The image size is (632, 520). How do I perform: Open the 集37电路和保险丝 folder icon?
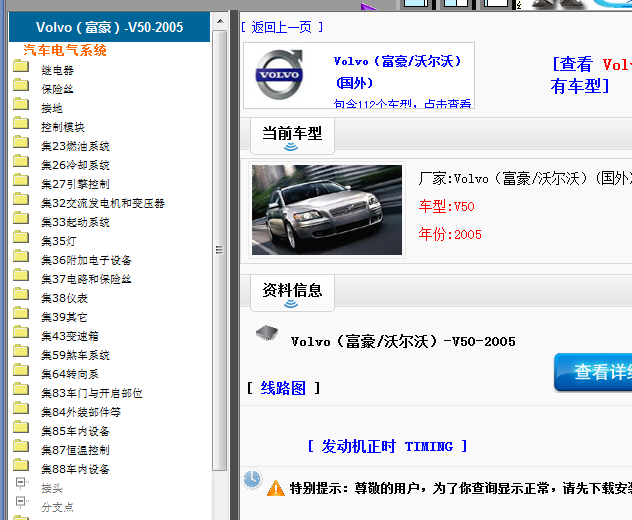click(21, 275)
